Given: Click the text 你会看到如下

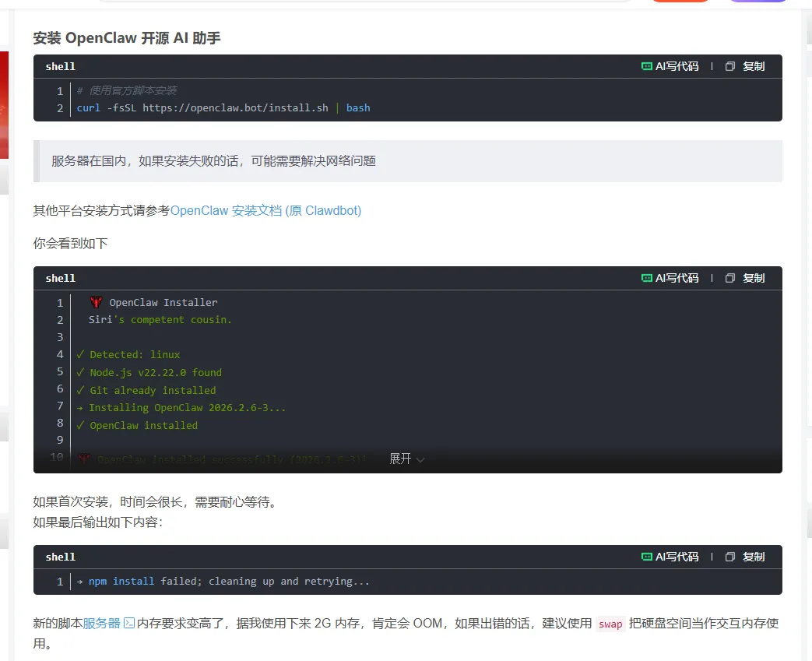Looking at the screenshot, I should (x=70, y=244).
